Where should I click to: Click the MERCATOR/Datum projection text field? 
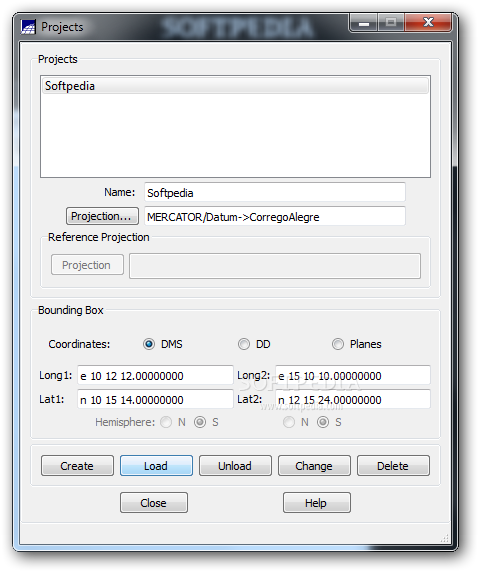[x=275, y=216]
